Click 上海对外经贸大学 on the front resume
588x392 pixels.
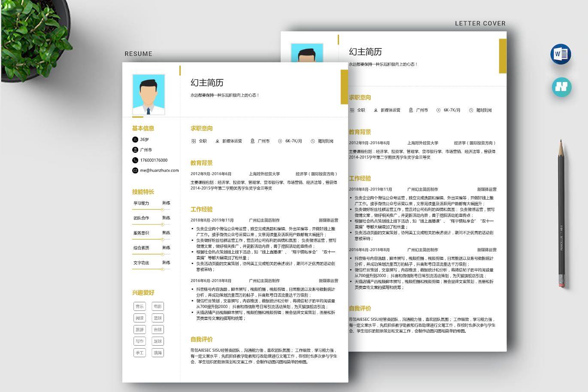(264, 174)
